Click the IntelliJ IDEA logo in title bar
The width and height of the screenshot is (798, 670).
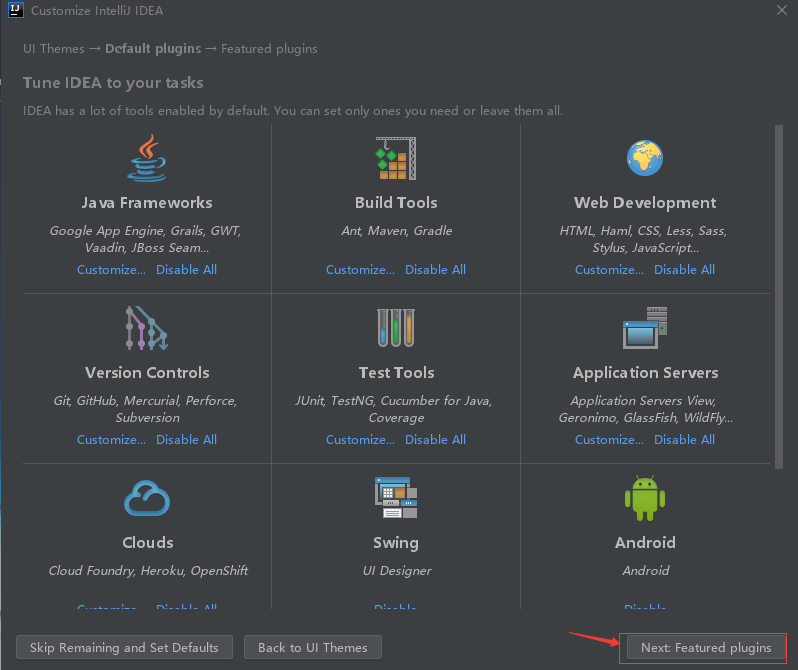16,10
